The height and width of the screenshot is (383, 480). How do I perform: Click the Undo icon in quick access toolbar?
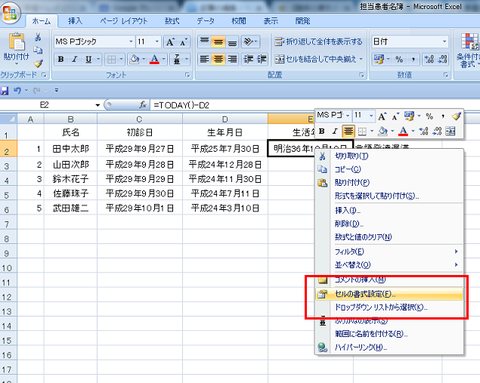17,90
